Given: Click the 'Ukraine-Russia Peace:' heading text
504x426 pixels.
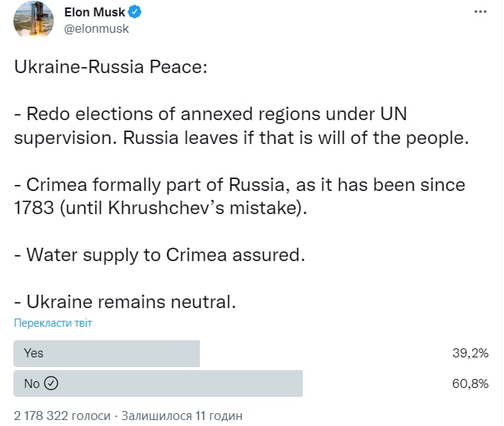Looking at the screenshot, I should point(110,68).
